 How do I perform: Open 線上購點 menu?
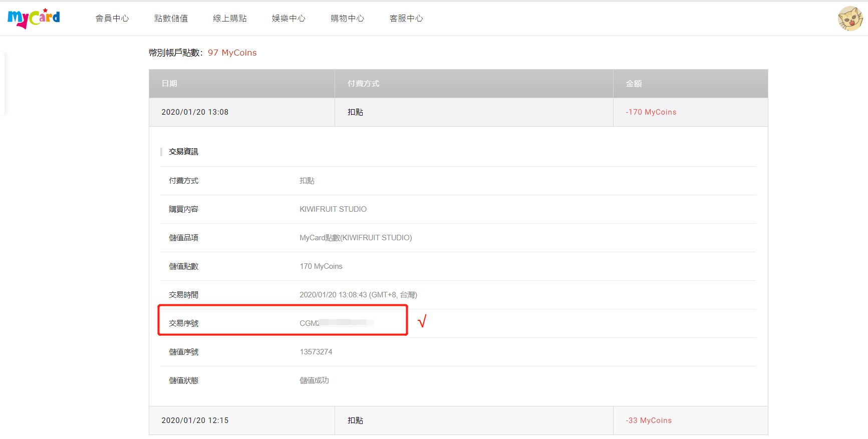pos(230,19)
